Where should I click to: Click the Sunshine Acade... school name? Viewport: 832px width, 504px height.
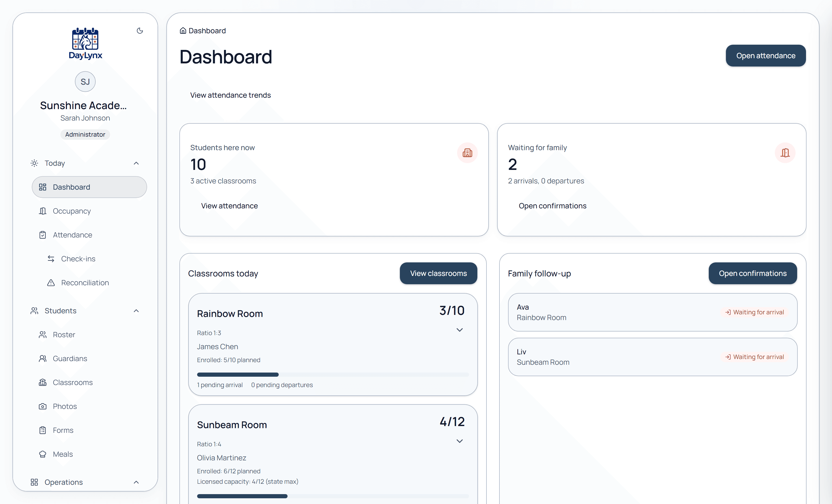coord(83,105)
